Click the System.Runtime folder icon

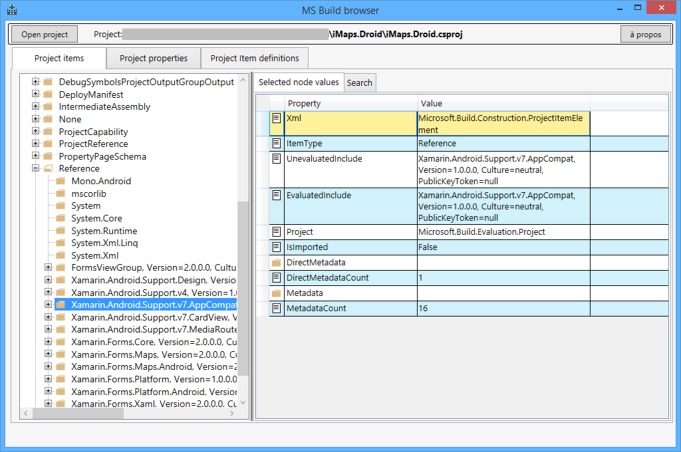click(61, 231)
